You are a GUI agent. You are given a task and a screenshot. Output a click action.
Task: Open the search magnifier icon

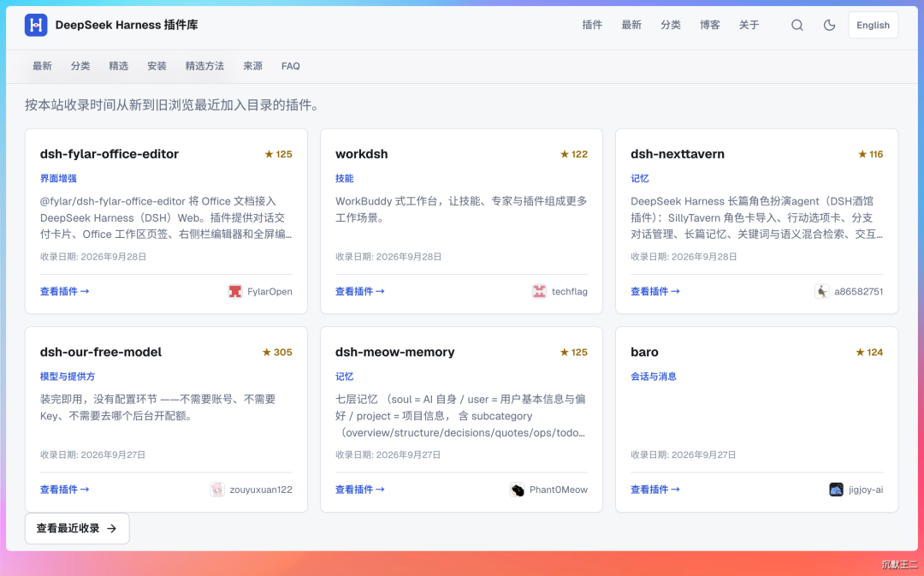(x=797, y=25)
